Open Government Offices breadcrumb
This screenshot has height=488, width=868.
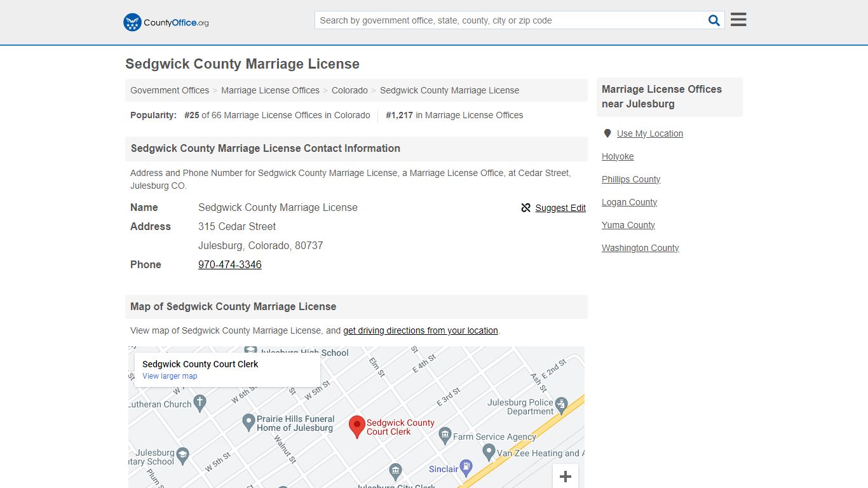pos(170,90)
